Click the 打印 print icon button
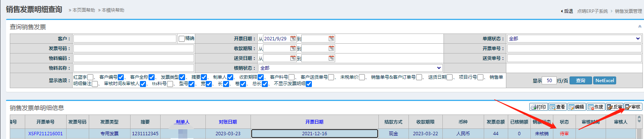The height and width of the screenshot is (139, 644). pos(538,107)
